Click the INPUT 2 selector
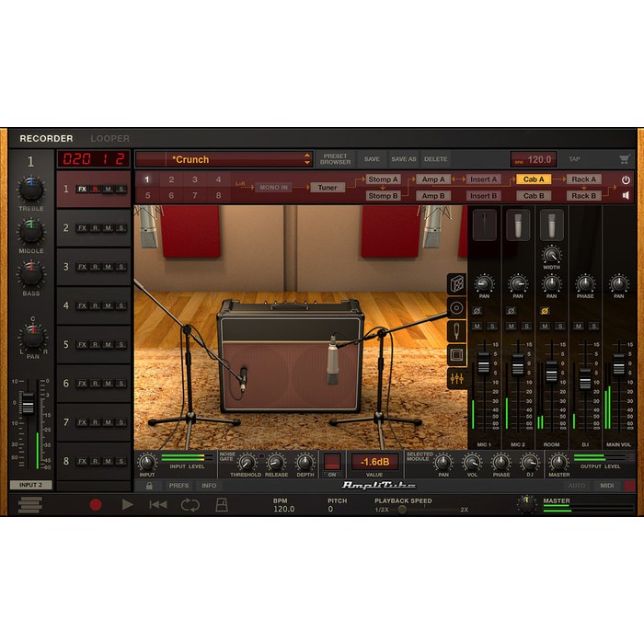 pyautogui.click(x=30, y=485)
